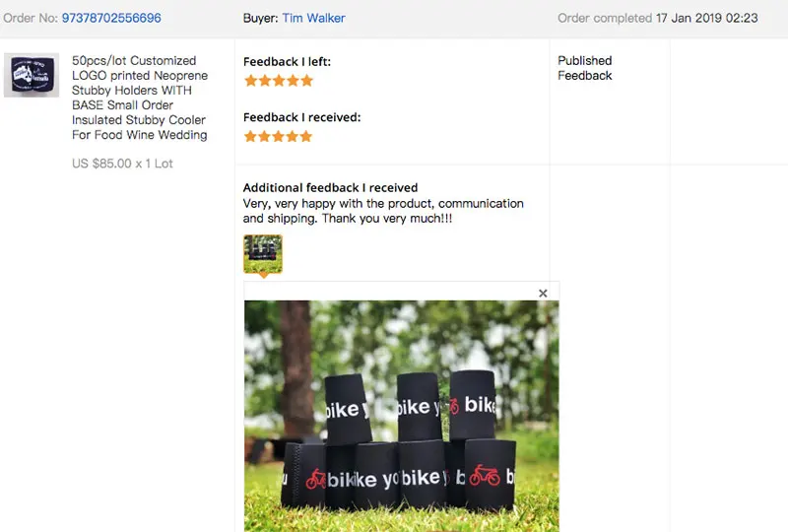Screen dimensions: 788x532
Task: Open buyer Tim Walker's profile
Action: click(313, 18)
